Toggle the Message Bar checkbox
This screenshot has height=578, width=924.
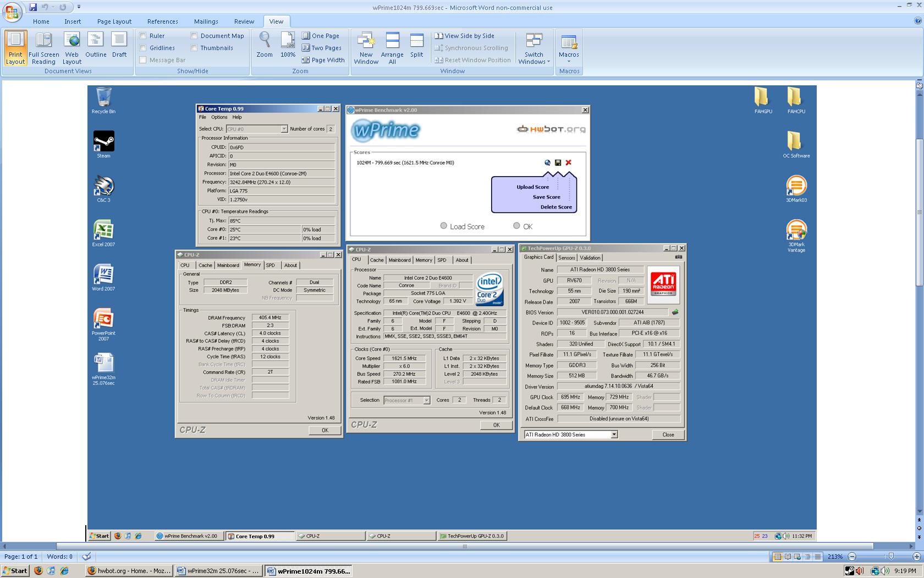143,60
